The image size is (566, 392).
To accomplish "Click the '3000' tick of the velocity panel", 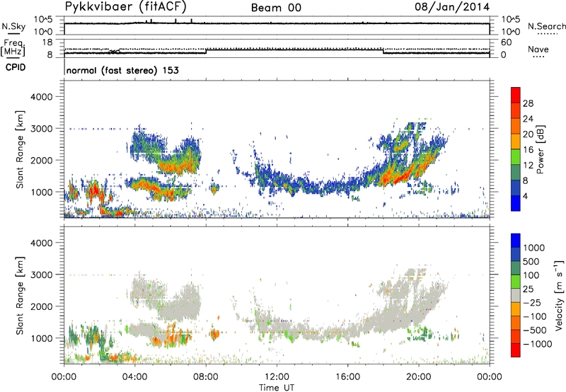I will (41, 275).
